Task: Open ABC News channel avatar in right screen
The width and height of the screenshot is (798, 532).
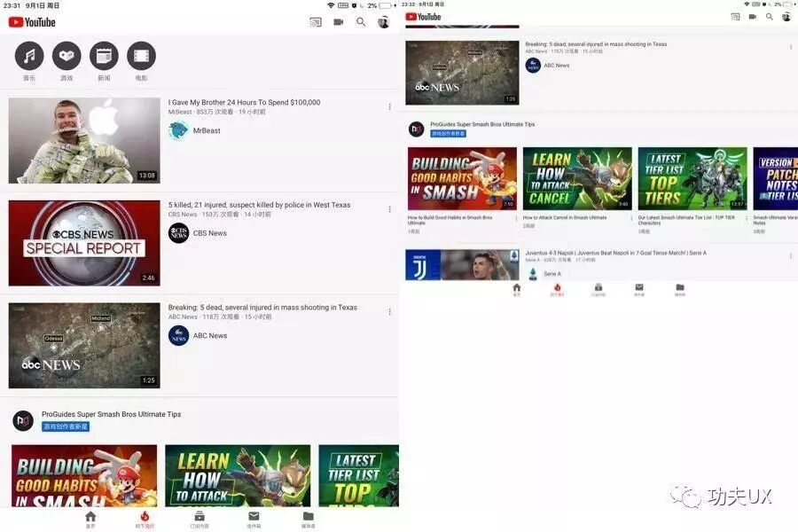Action: (533, 65)
